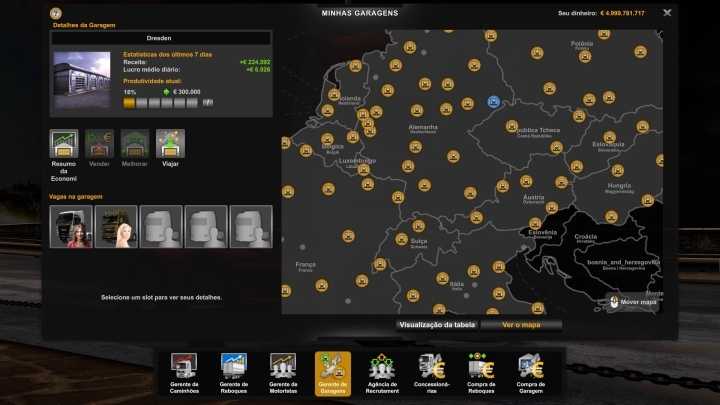The height and width of the screenshot is (405, 720).
Task: Click garage marker directly below Luxemburgo label
Action: 364,170
